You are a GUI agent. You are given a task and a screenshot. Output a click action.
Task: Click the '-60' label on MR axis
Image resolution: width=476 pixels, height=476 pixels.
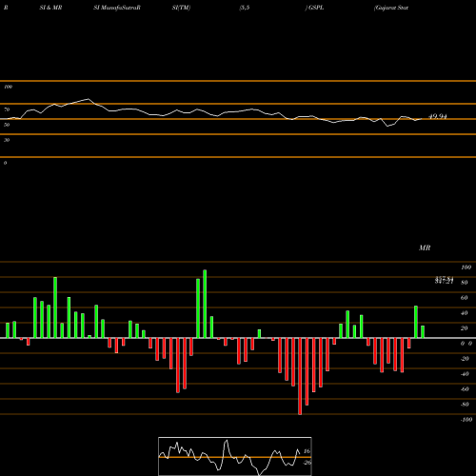[x=465, y=389]
